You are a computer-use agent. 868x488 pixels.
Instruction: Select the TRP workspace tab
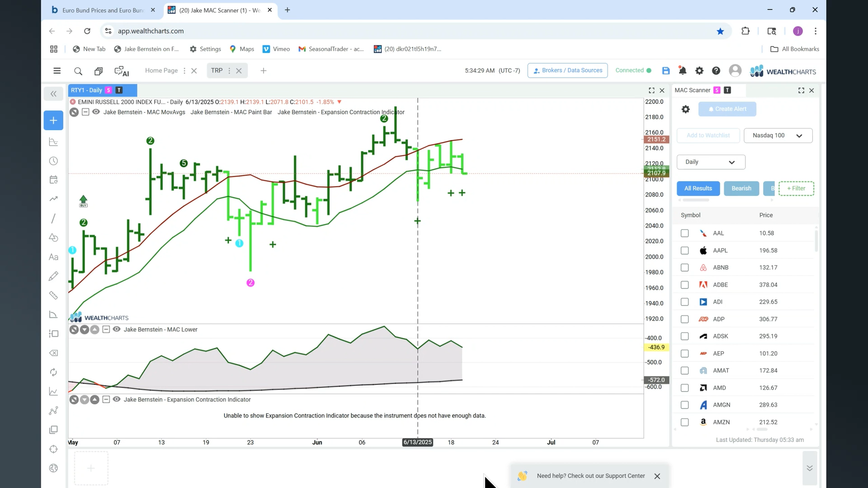(x=217, y=70)
